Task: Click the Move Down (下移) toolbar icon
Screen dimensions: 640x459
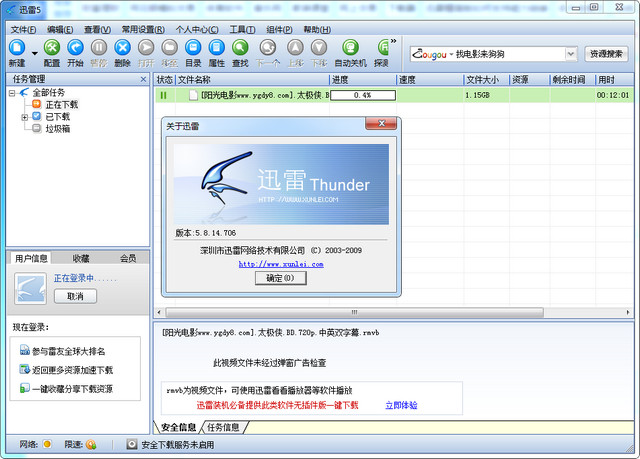Action: tap(319, 48)
